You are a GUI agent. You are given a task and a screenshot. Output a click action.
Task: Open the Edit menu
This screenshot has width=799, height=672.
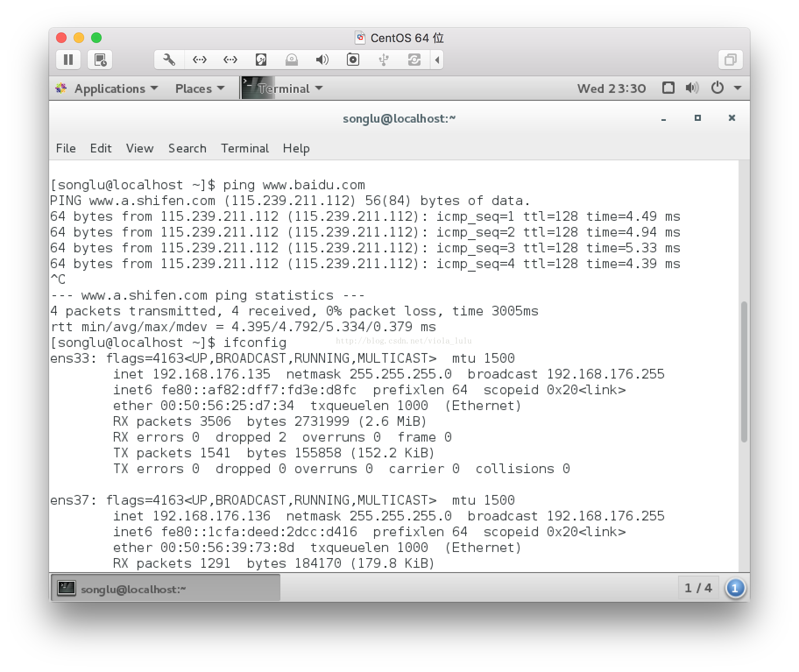coord(101,149)
